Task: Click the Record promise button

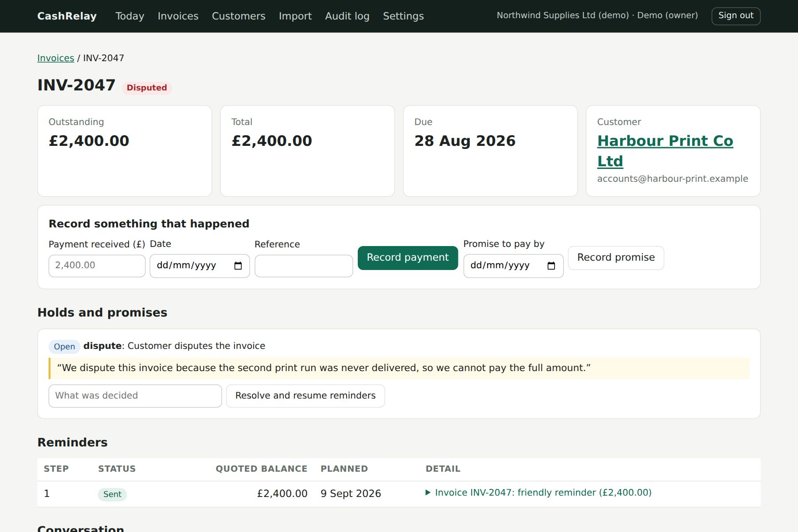Action: click(x=616, y=258)
